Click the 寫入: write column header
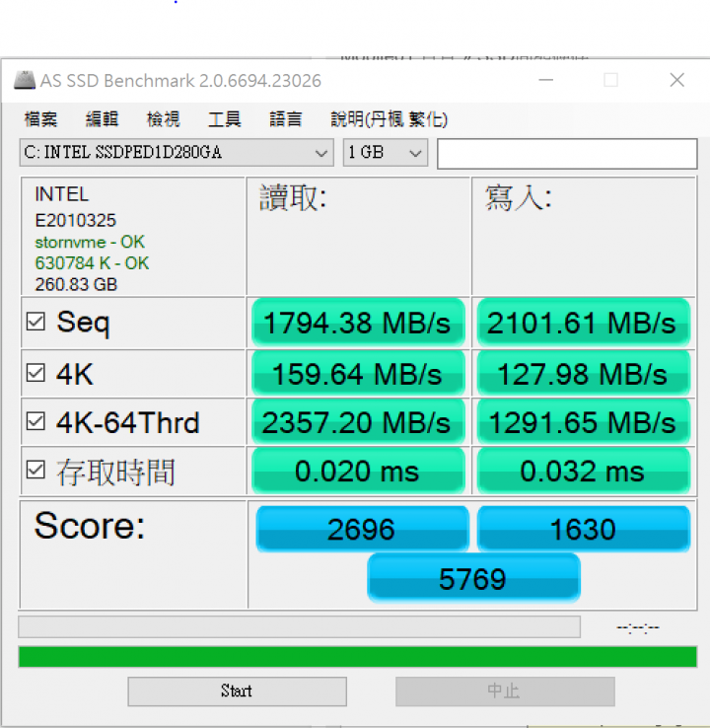Viewport: 710px width, 728px height. [x=519, y=198]
